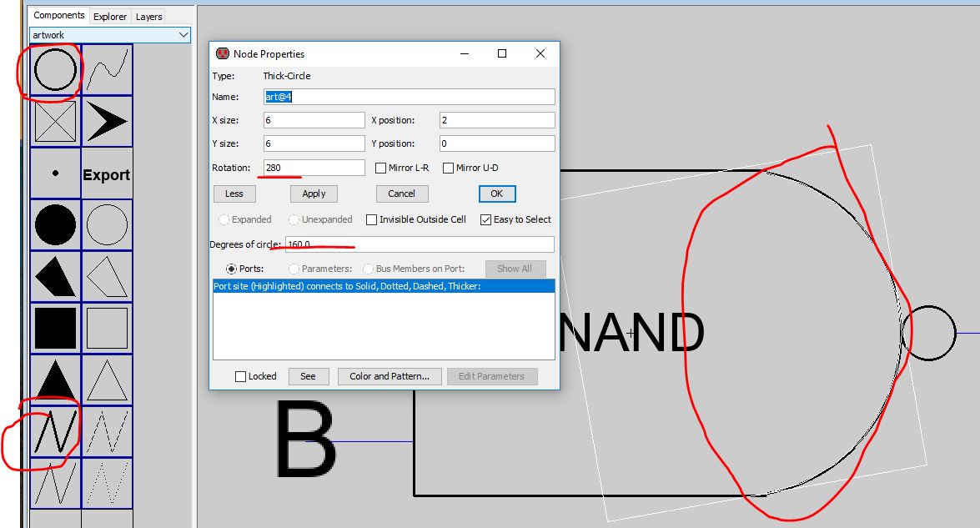Image resolution: width=980 pixels, height=528 pixels.
Task: Click the Export palette entry
Action: (x=107, y=174)
